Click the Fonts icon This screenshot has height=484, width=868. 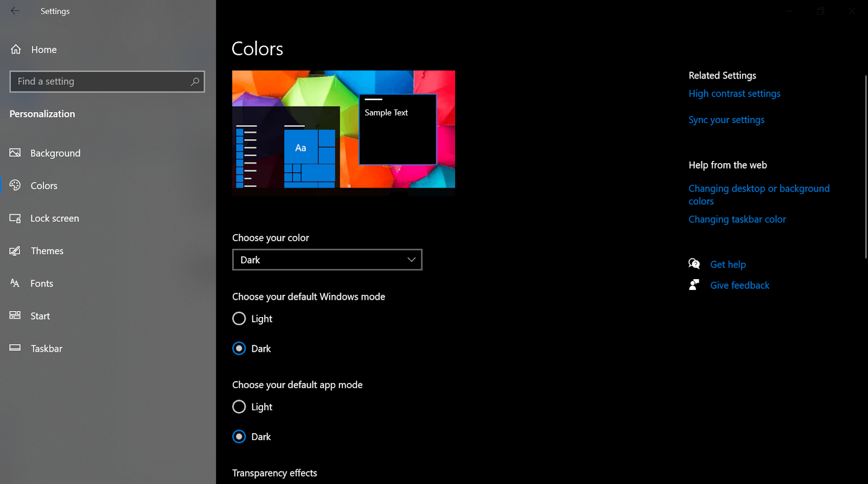(15, 283)
